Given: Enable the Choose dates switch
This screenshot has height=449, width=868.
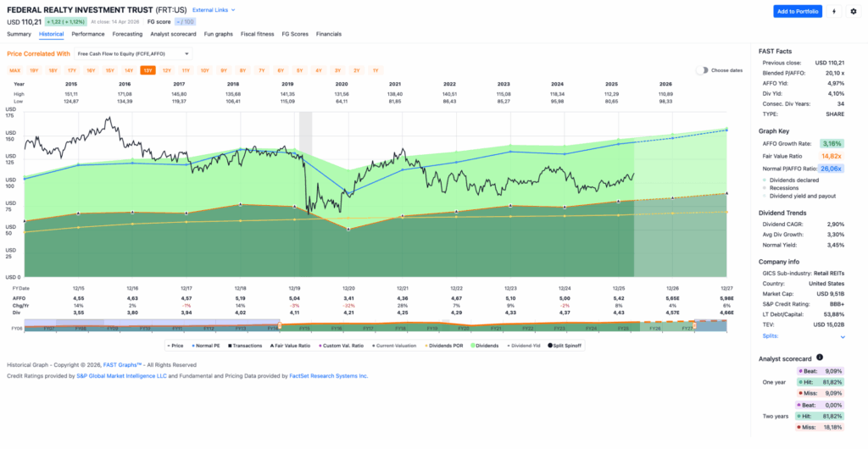Looking at the screenshot, I should [702, 70].
